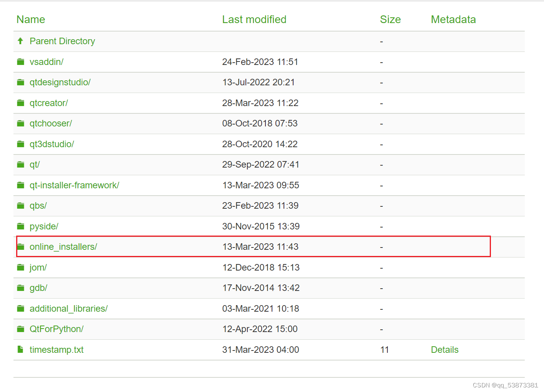Sort listing by Size column header
Viewport: 544px width, 392px height.
(390, 20)
